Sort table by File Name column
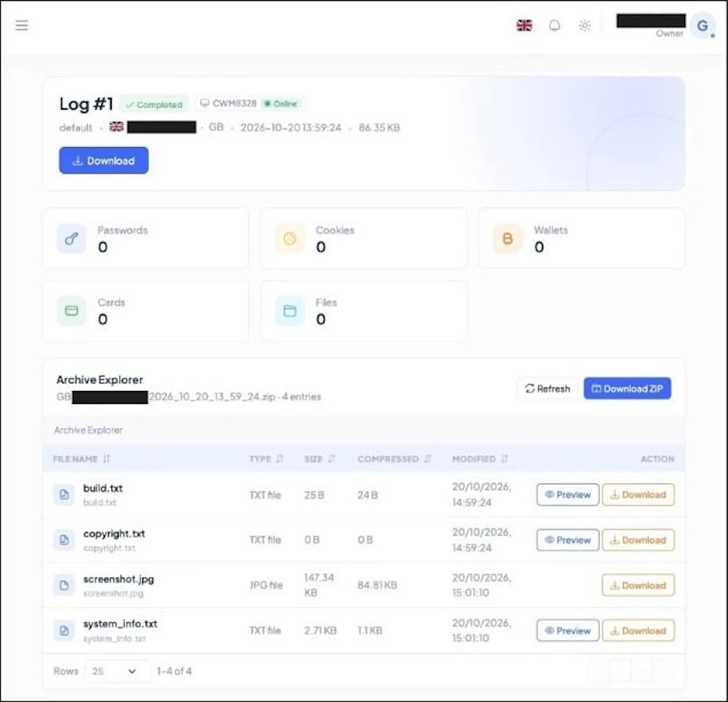728x702 pixels. pyautogui.click(x=82, y=459)
